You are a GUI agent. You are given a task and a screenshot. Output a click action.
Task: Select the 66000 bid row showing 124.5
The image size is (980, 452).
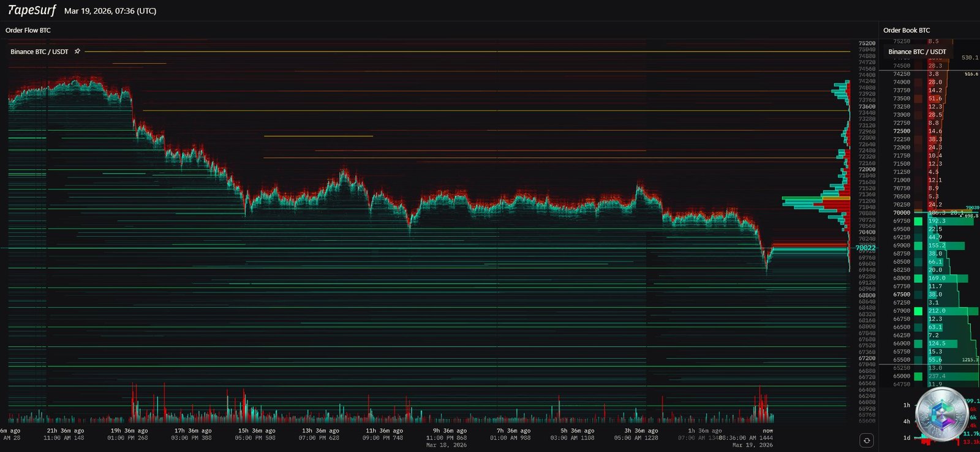coord(929,344)
